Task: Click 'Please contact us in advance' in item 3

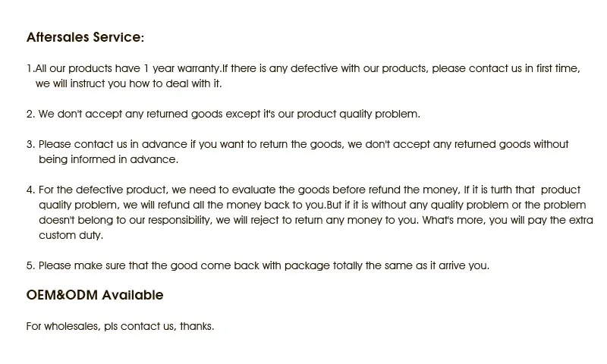Action: pos(112,144)
